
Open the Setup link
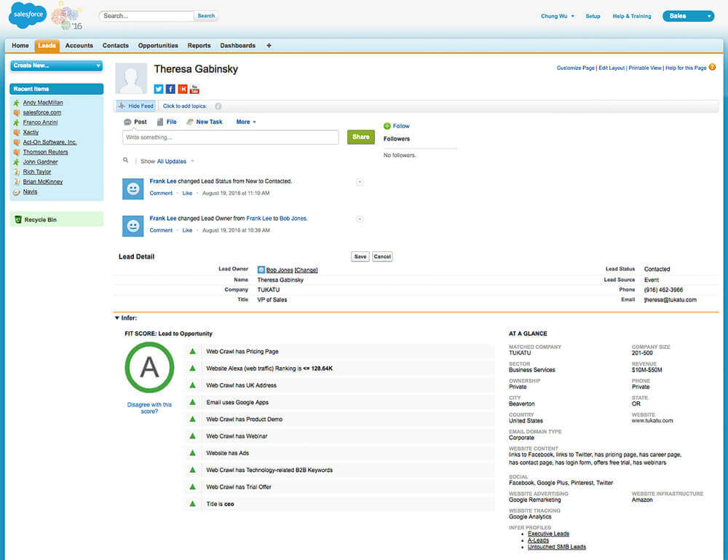point(593,16)
